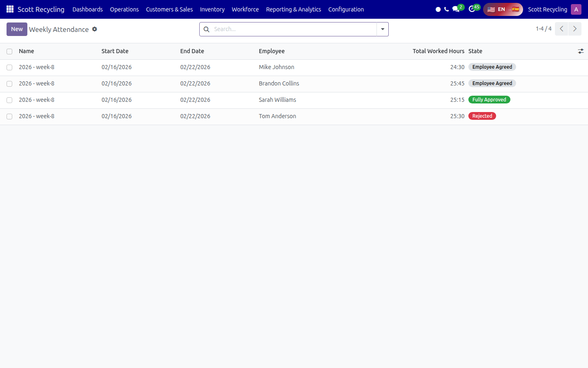Open employee Sarah Williams record
Viewport: 588px width, 368px height.
pyautogui.click(x=278, y=100)
